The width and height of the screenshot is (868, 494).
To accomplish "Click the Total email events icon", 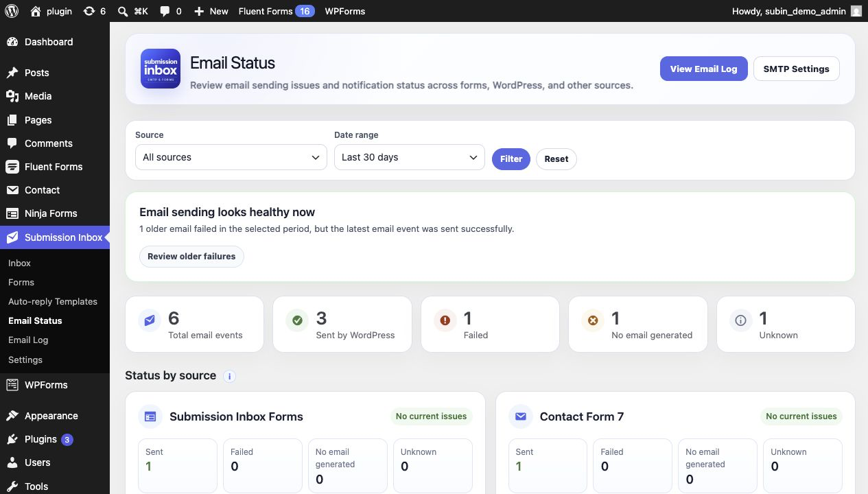I will 150,320.
